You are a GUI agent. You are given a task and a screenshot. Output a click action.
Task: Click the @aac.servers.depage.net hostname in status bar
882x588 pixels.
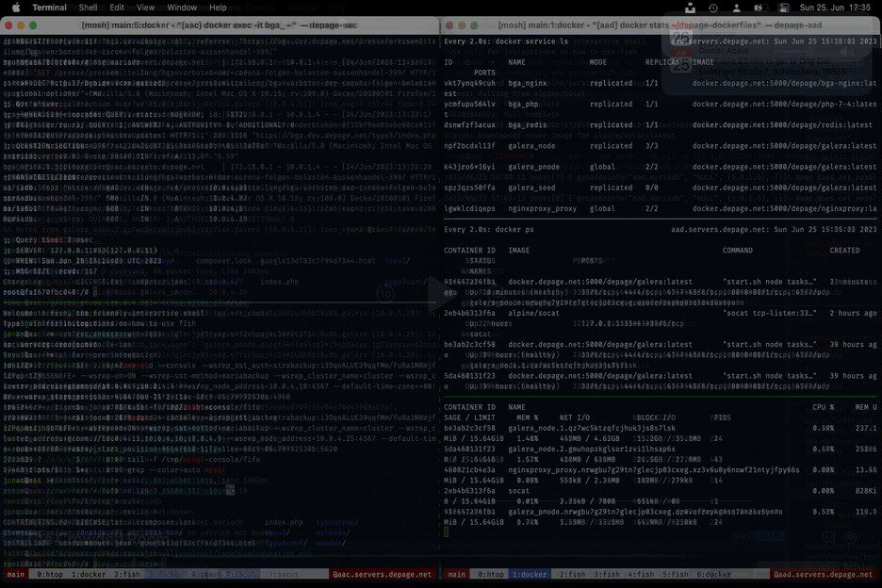[382, 575]
